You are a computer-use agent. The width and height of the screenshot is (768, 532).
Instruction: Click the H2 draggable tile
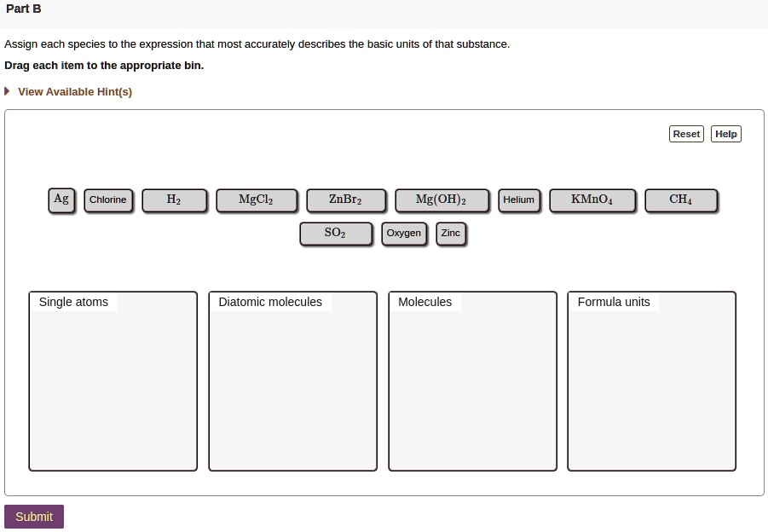(174, 199)
